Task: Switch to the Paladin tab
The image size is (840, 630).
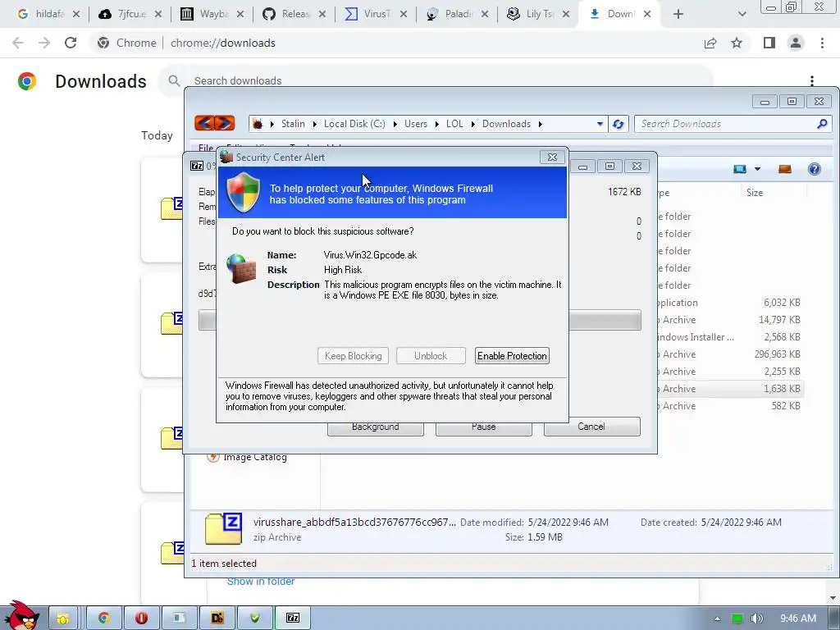Action: click(457, 14)
